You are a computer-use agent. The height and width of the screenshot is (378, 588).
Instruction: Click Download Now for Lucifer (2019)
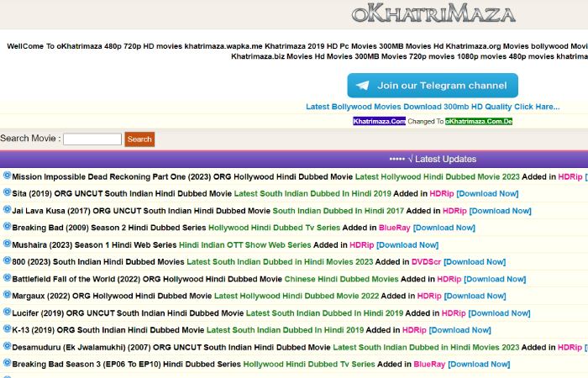click(x=500, y=313)
